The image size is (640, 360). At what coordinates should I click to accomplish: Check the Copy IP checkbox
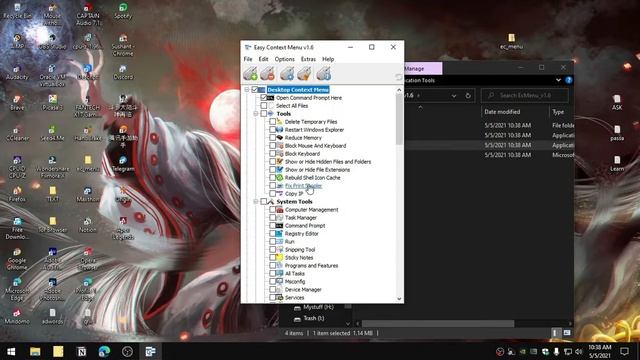pyautogui.click(x=272, y=193)
